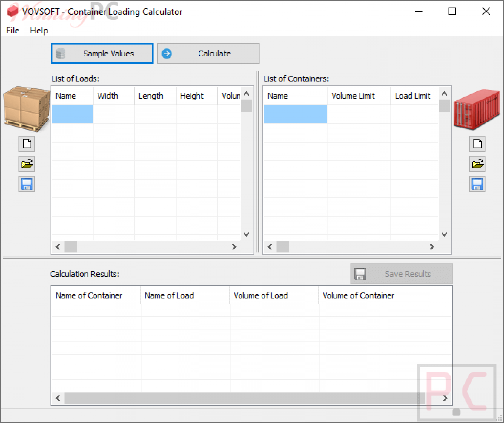This screenshot has width=504, height=423.
Task: Click Name header in List of Containers
Action: 295,96
